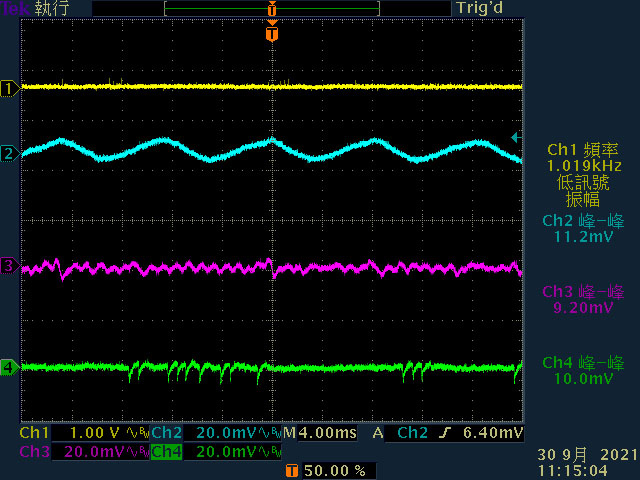Click the 6.40mV trigger level readout
Screen dimensions: 640x480
[493, 433]
